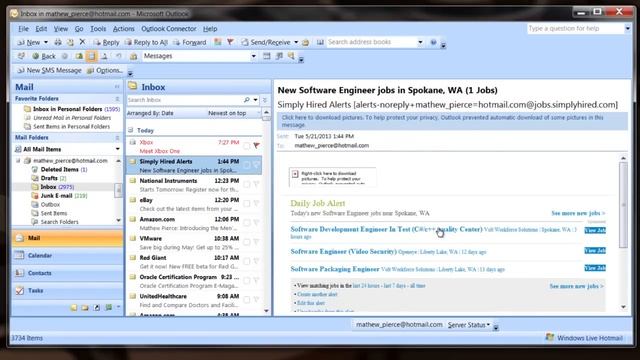Click the Undo arrow toolbar icon
The width and height of the screenshot is (640, 360).
(x=118, y=56)
